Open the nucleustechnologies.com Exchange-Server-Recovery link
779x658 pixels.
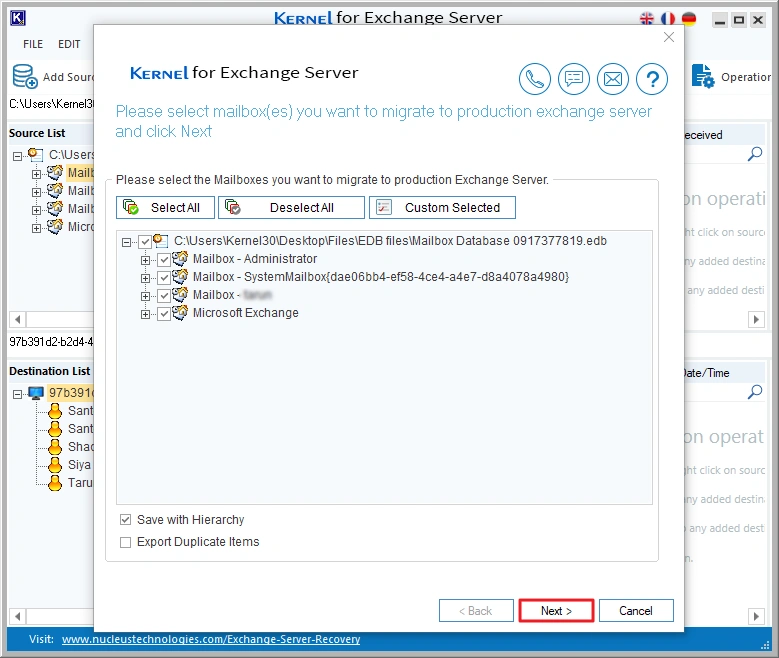coord(211,639)
